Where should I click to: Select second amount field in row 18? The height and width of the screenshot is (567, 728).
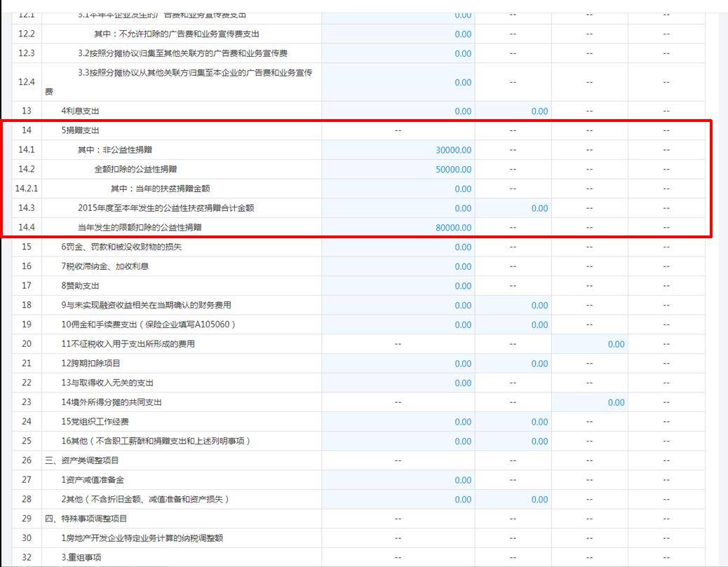(513, 305)
